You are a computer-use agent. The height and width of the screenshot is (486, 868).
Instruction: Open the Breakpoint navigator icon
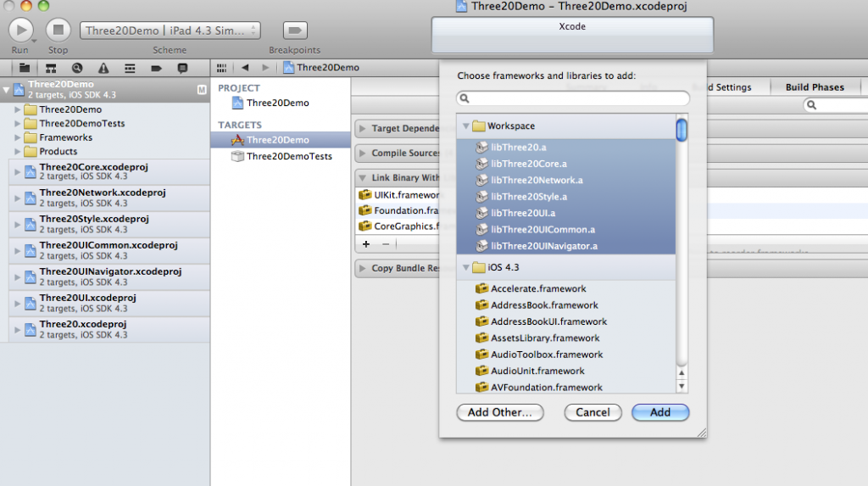coord(156,68)
